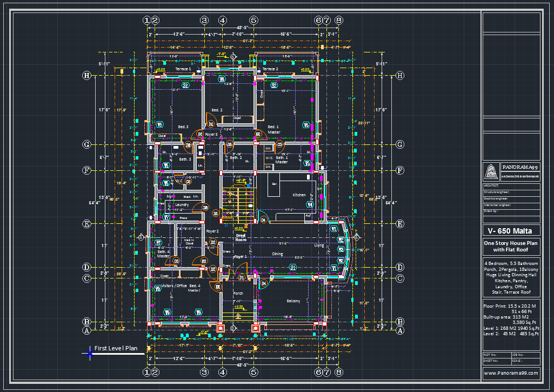The height and width of the screenshot is (392, 554).
Task: Select the 'Stair, Terrace Roof' line
Action: click(x=511, y=292)
